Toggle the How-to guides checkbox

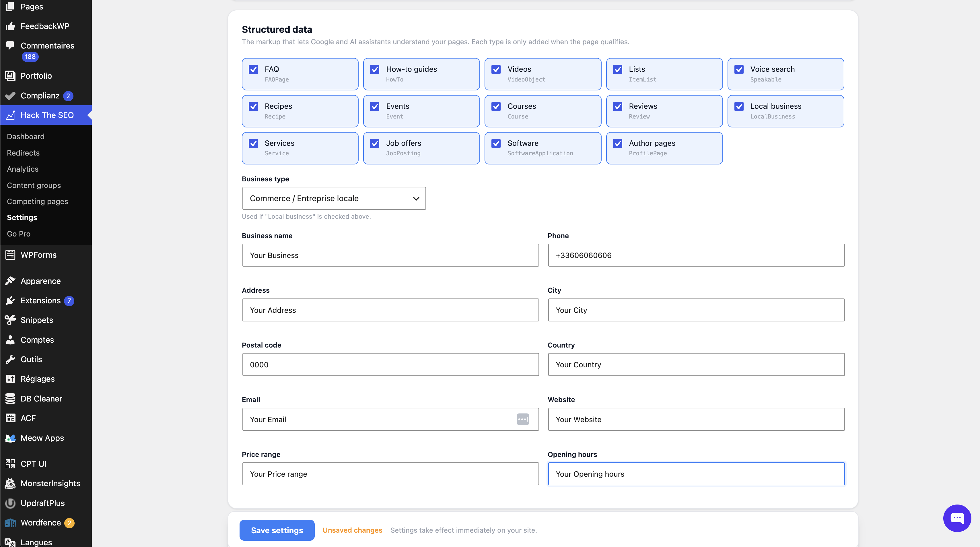375,69
